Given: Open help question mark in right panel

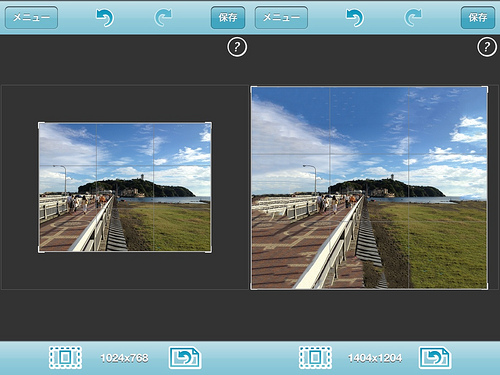Looking at the screenshot, I should (487, 47).
